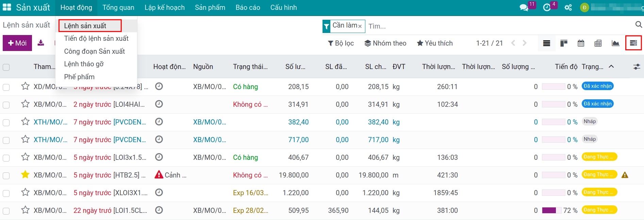Viewport: 644px width, 220px height.
Task: Switch to calendar view
Action: tap(581, 43)
